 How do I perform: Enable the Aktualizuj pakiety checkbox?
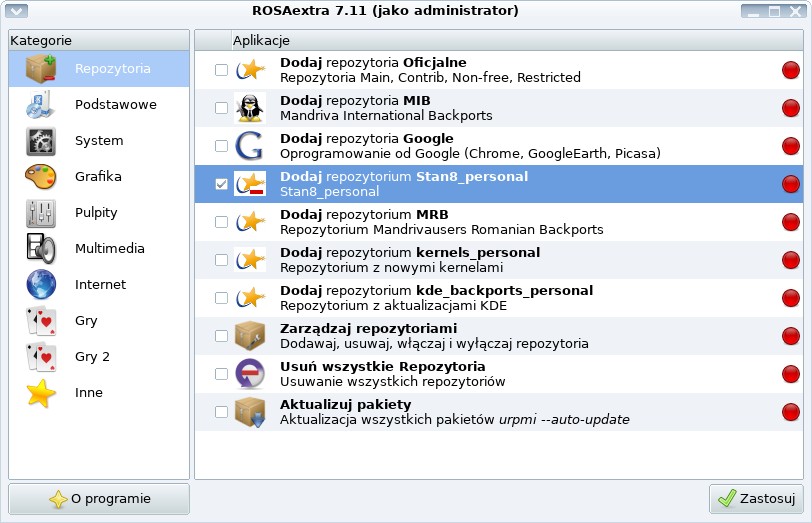pos(222,412)
